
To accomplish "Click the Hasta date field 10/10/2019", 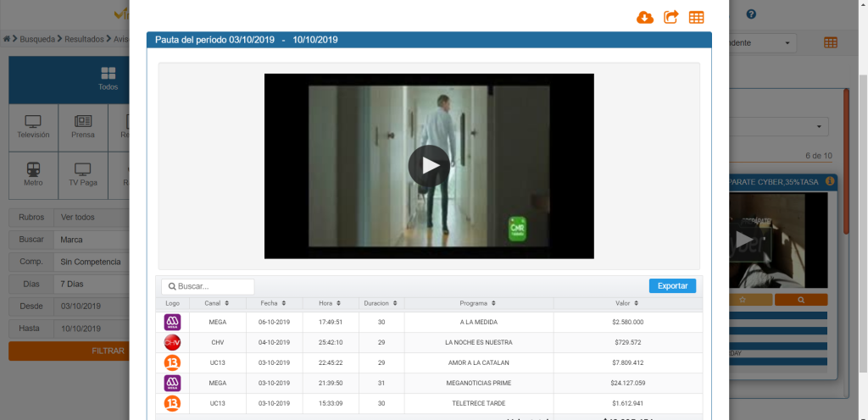I will [x=92, y=329].
